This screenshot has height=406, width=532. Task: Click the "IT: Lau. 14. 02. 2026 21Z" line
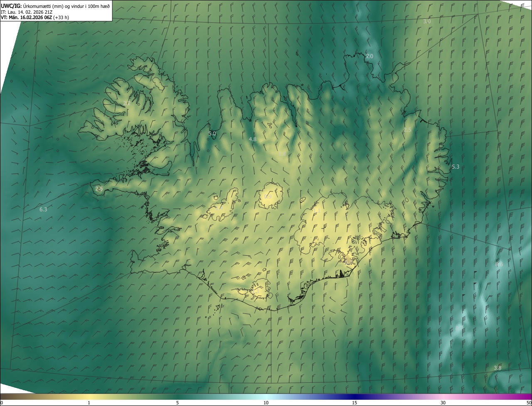[26, 12]
